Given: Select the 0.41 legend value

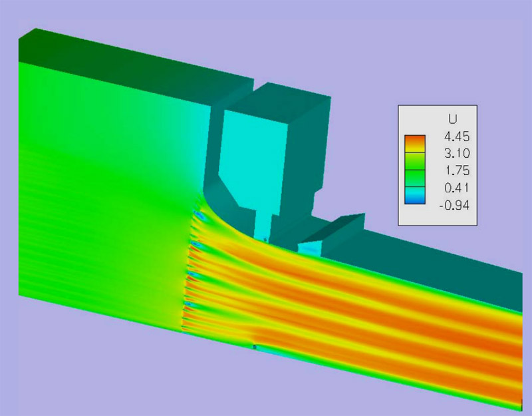Looking at the screenshot, I should tap(457, 188).
